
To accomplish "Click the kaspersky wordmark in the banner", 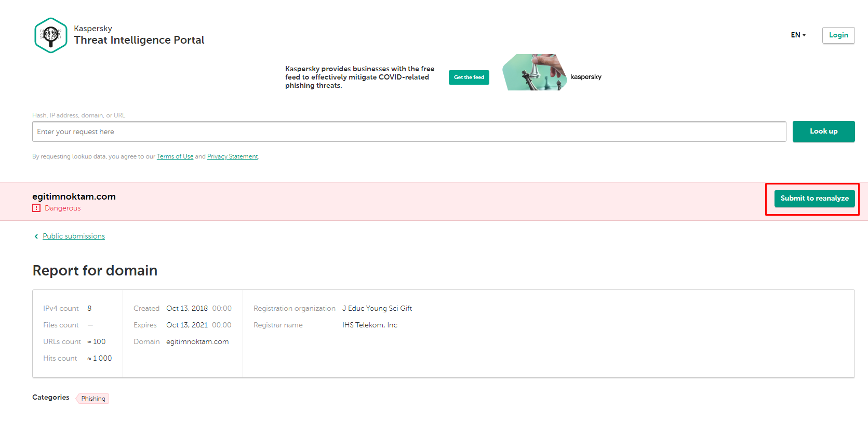I will click(x=586, y=77).
